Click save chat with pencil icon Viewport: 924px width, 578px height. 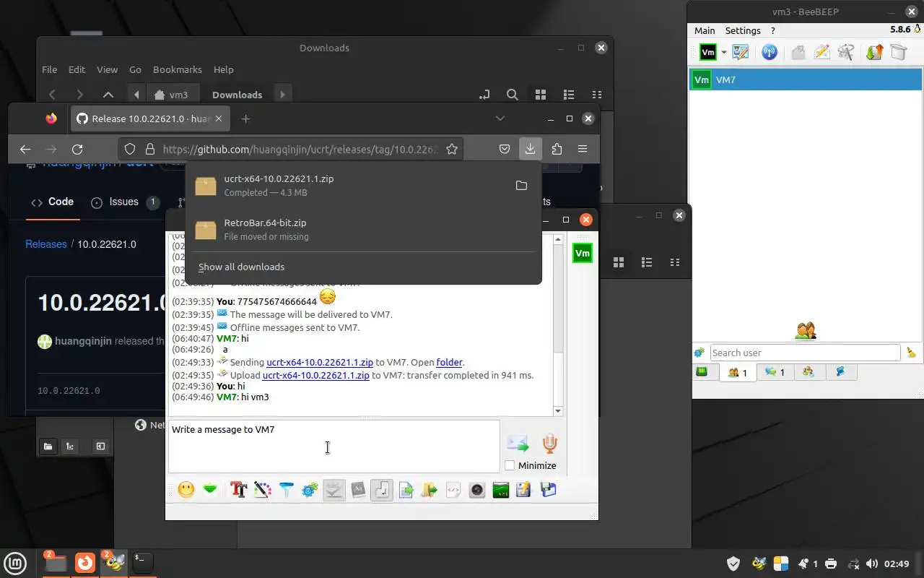(524, 490)
